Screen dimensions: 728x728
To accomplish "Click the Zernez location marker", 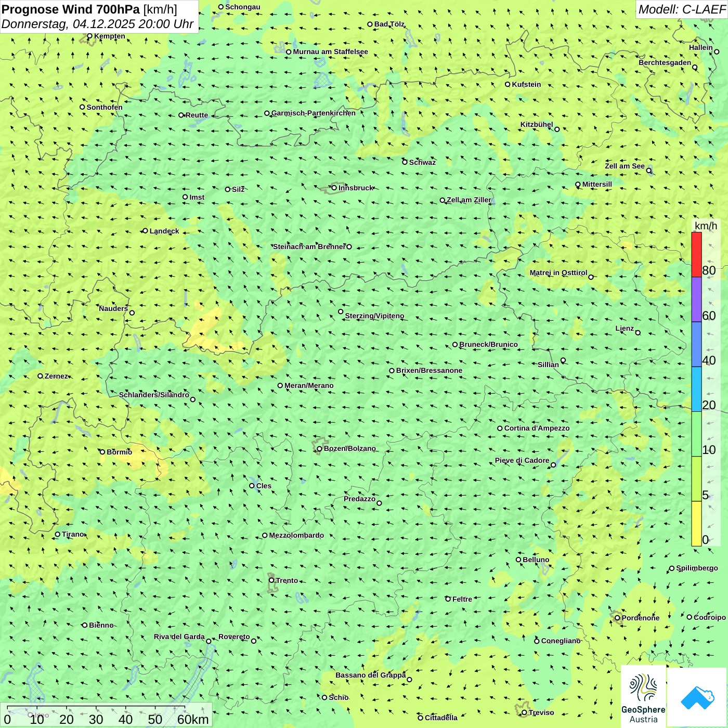I will click(41, 376).
